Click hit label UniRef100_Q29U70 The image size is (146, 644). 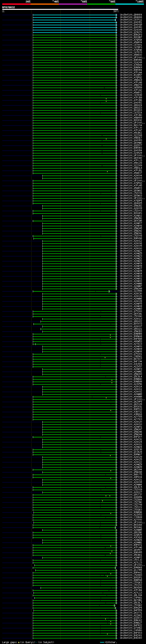(x=131, y=32)
